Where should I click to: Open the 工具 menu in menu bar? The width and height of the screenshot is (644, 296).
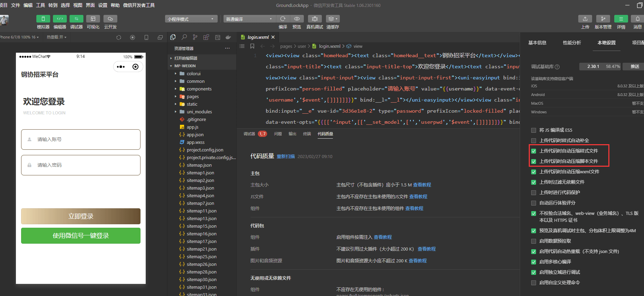[x=40, y=5]
